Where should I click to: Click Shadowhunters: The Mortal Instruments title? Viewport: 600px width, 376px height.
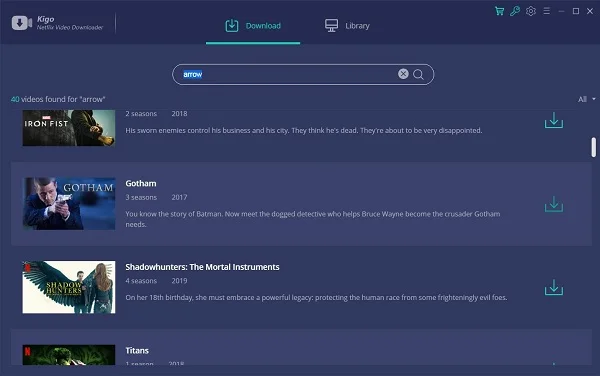point(202,267)
